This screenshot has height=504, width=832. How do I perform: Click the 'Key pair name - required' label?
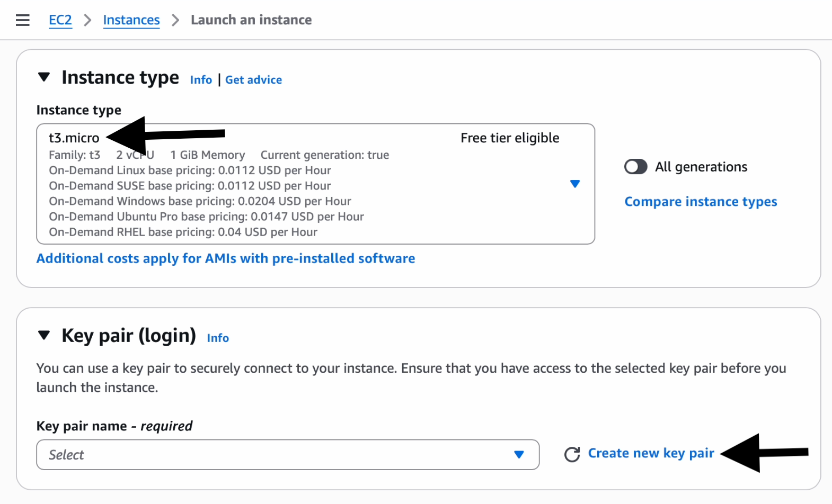(114, 426)
